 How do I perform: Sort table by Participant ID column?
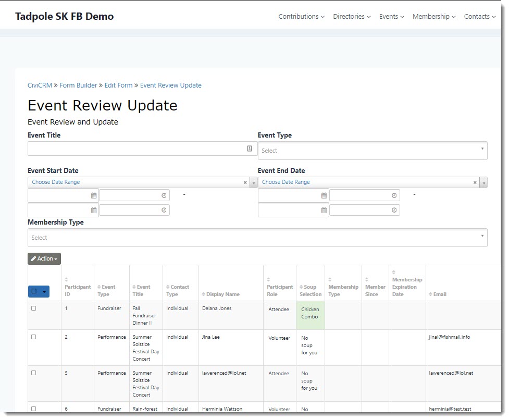click(x=78, y=287)
